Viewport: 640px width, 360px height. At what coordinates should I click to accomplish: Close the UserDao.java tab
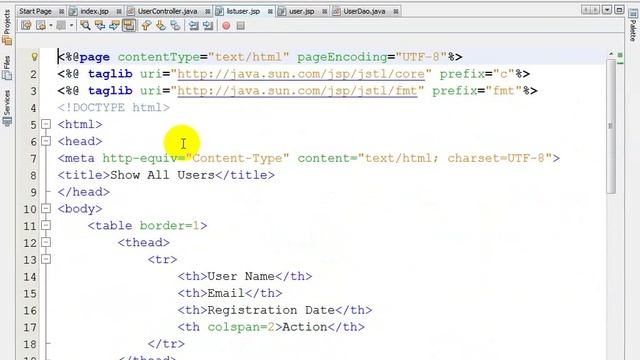click(396, 11)
